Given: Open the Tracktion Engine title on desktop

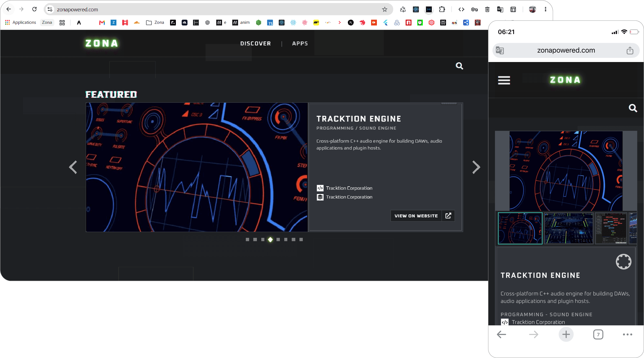Looking at the screenshot, I should [359, 119].
